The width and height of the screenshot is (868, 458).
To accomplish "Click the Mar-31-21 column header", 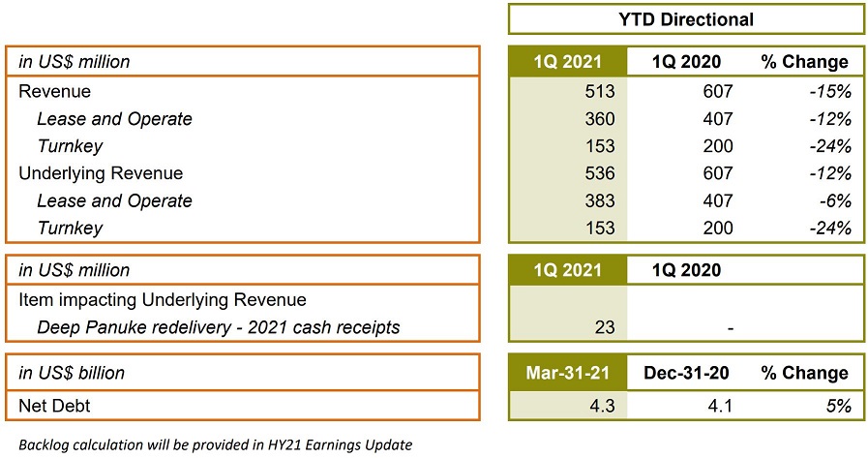I will (567, 373).
